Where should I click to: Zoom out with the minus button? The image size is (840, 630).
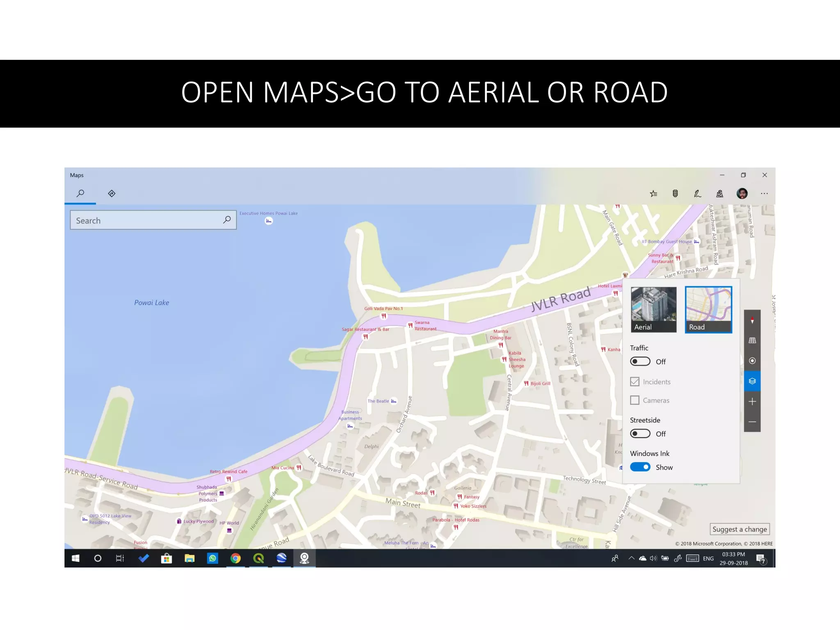pyautogui.click(x=752, y=422)
